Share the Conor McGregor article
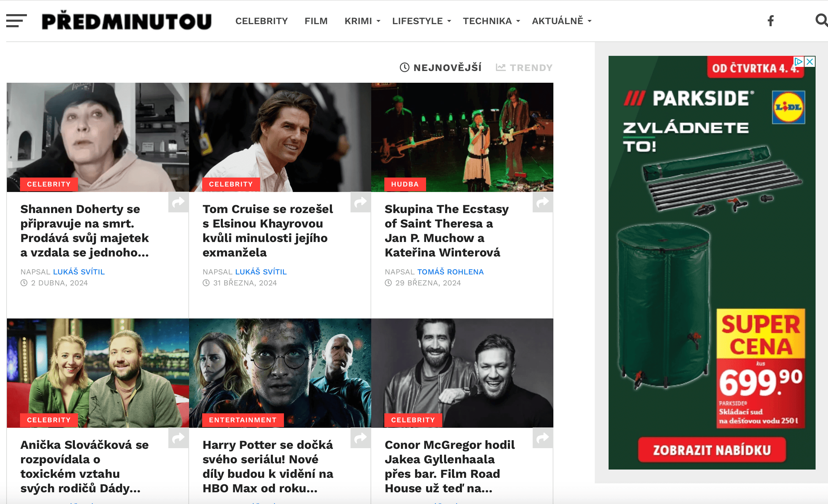The width and height of the screenshot is (828, 504). tap(543, 438)
